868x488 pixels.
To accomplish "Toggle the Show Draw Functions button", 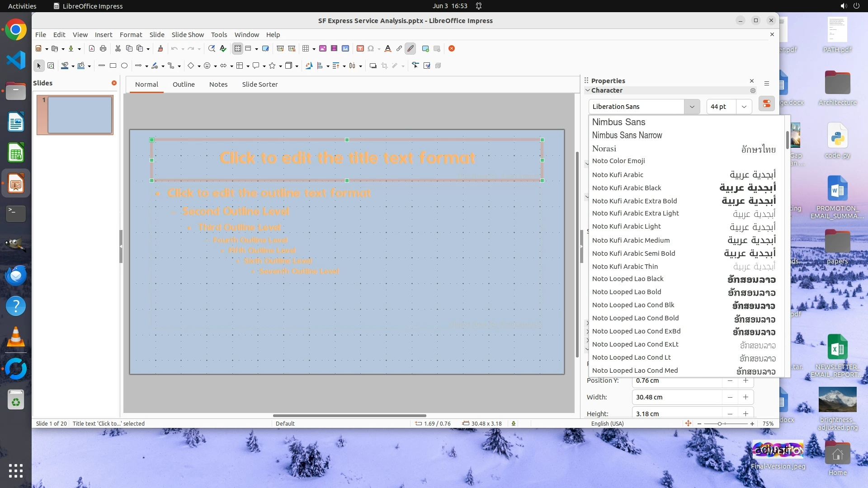I will (410, 49).
